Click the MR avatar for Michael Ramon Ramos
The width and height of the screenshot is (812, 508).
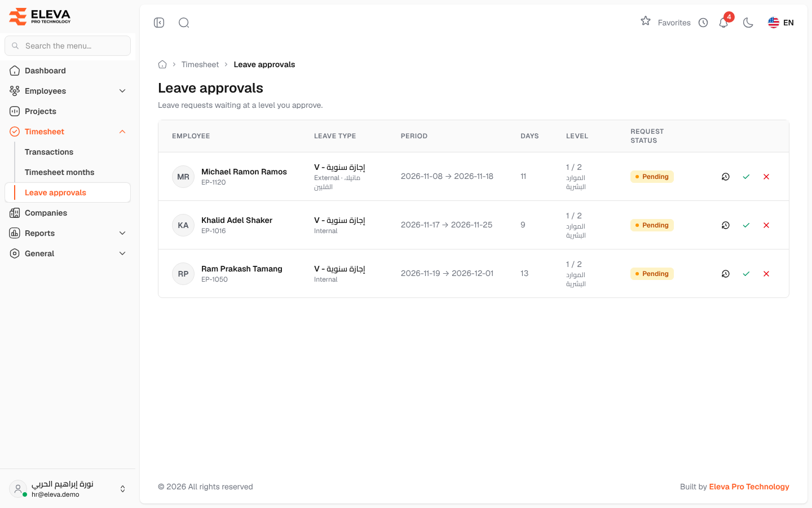click(183, 177)
